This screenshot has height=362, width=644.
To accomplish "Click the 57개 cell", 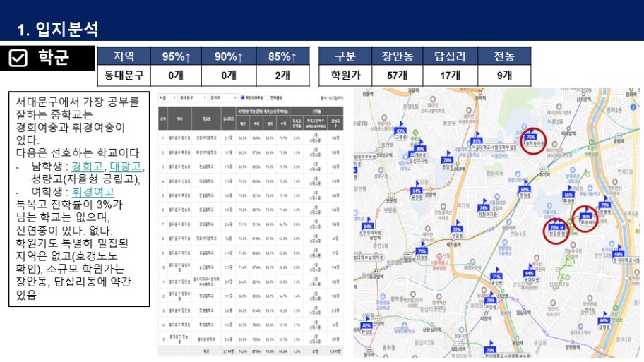I will click(397, 75).
